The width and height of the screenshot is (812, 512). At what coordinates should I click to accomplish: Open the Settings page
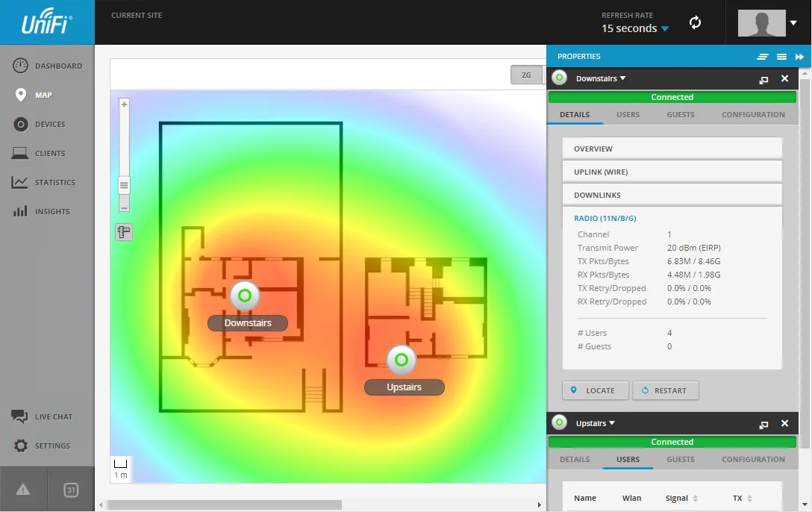pyautogui.click(x=42, y=446)
